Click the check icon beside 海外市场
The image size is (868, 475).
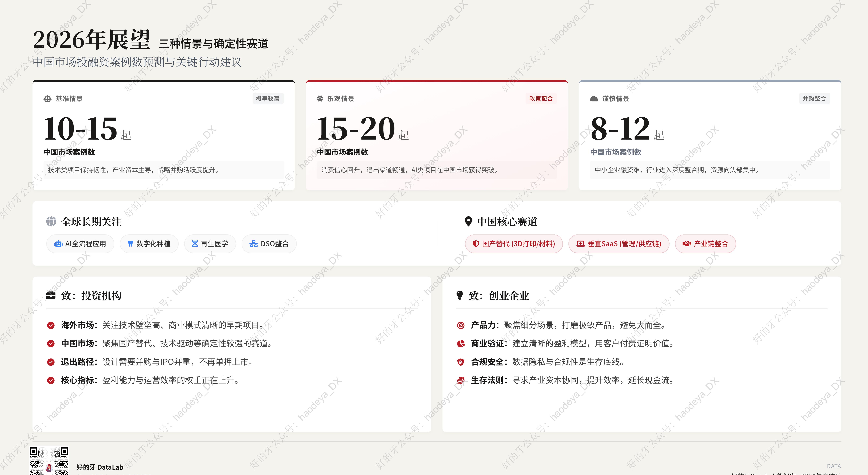tap(51, 325)
